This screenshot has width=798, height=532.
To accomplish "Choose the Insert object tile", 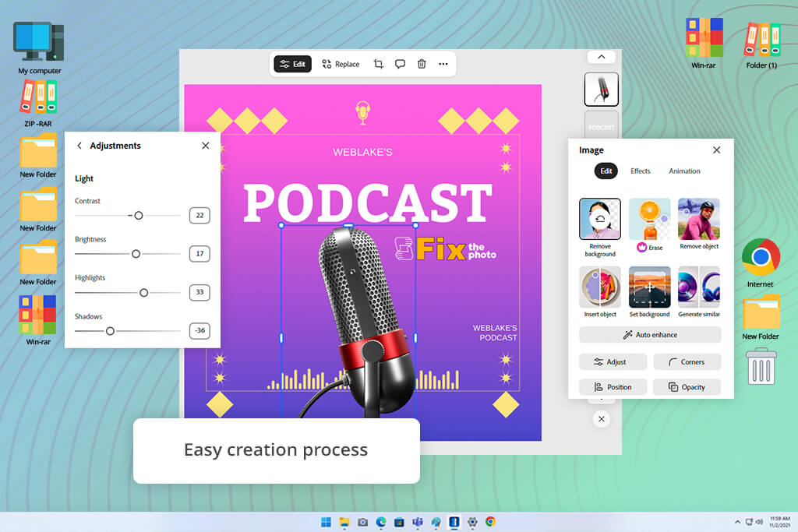I will [x=600, y=292].
